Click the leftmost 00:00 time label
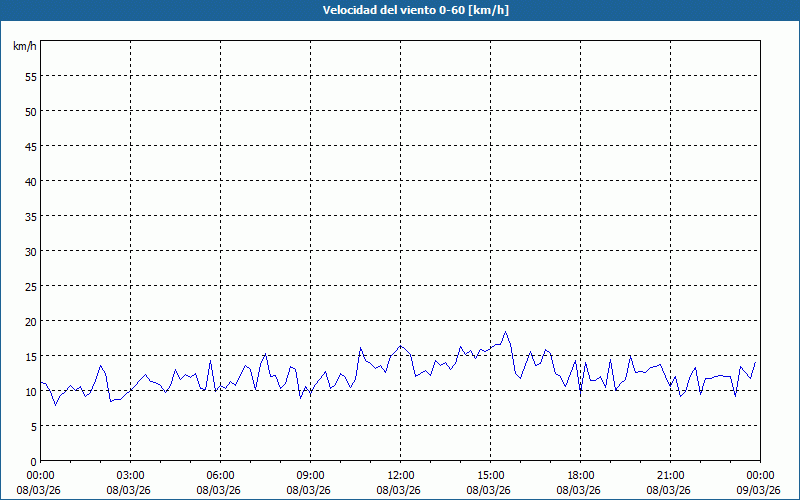The height and width of the screenshot is (500, 800). (40, 475)
